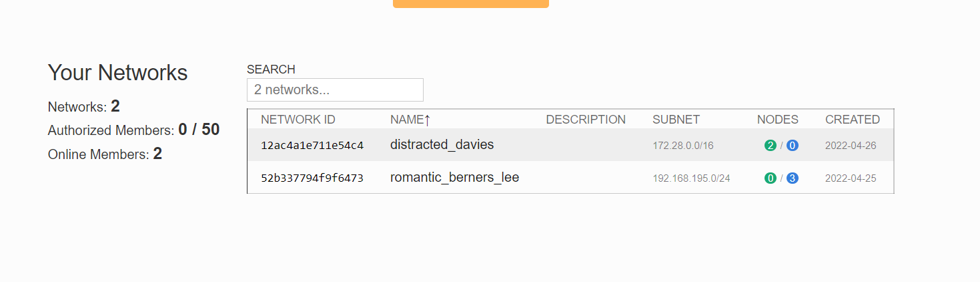
Task: Click the green online badge for romantic_berners_lee
Action: click(770, 178)
